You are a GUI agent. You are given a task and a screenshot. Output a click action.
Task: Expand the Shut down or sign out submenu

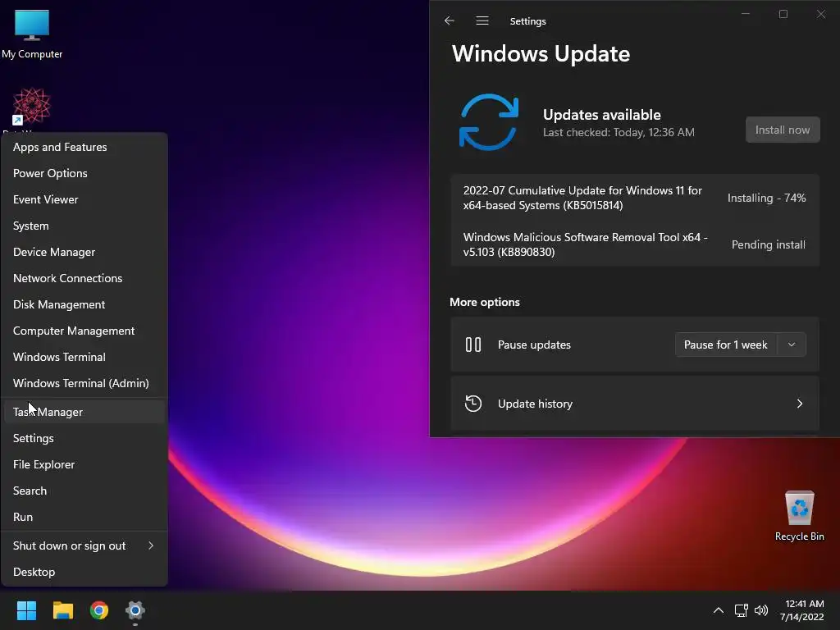pos(84,546)
